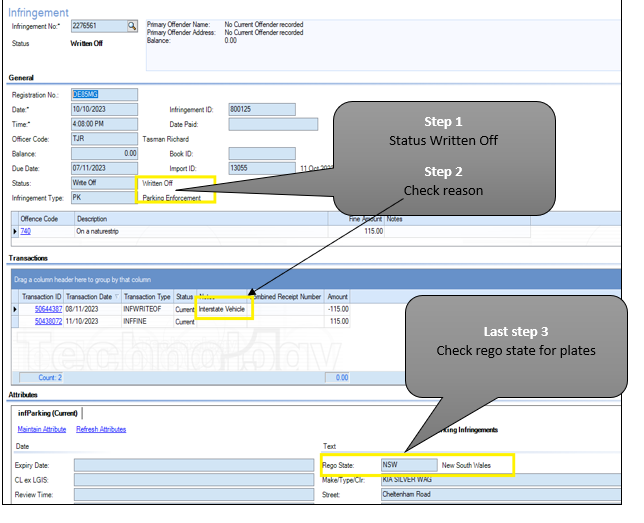The width and height of the screenshot is (644, 523).
Task: Select the Interstate Vehicle notes cell
Action: click(224, 310)
